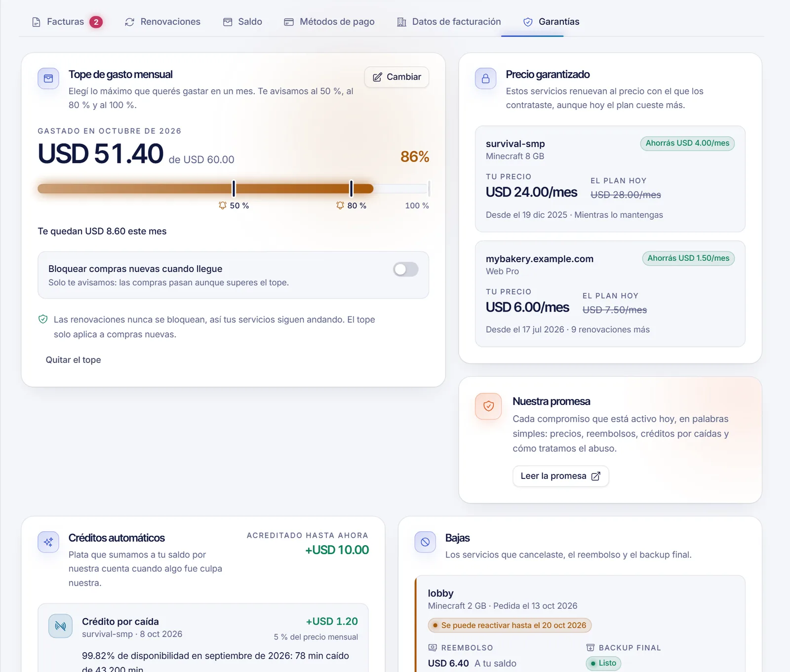Click the Crédito por caída signal icon
The height and width of the screenshot is (672, 790).
pyautogui.click(x=61, y=626)
